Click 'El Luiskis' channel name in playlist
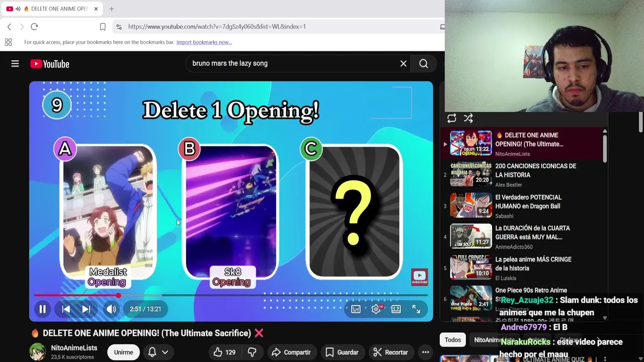The width and height of the screenshot is (644, 362). pos(507,278)
